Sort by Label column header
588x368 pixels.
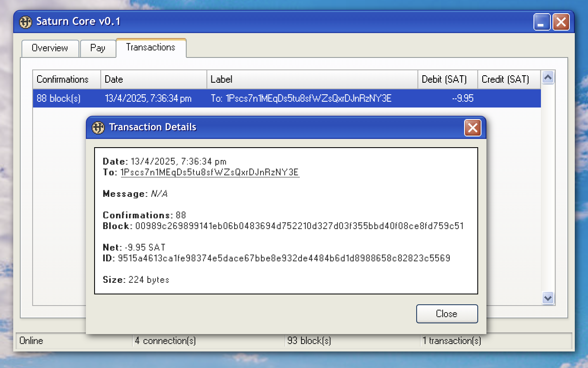coord(312,79)
